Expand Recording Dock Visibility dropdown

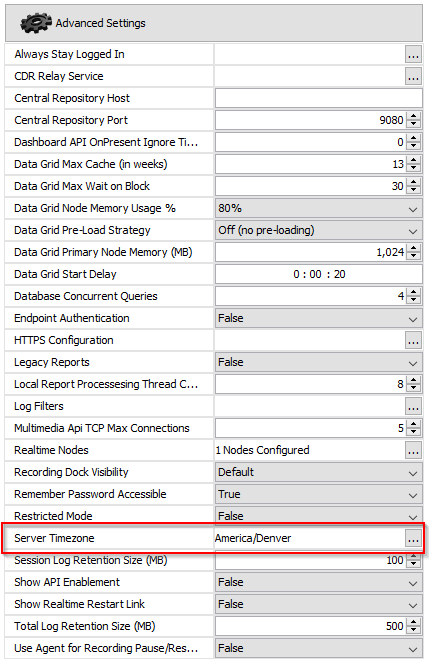(x=319, y=472)
